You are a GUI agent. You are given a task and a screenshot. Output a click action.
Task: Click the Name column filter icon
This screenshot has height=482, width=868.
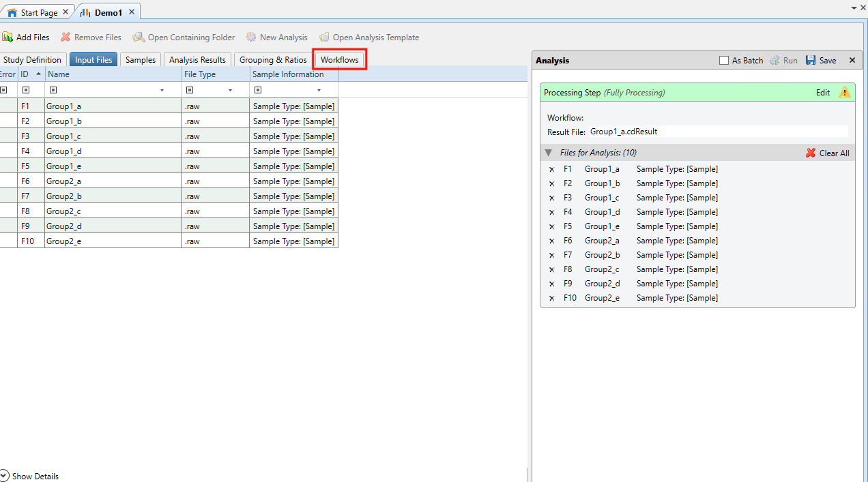click(x=53, y=90)
